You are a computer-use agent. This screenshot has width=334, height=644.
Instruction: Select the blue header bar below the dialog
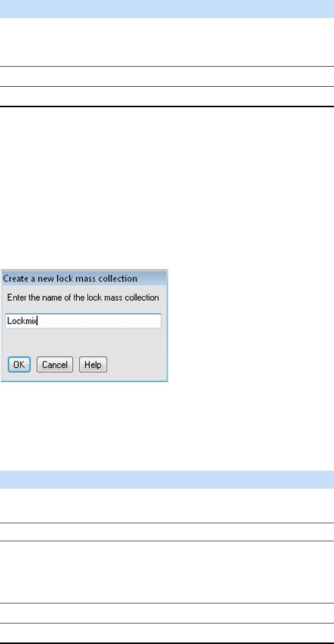click(167, 480)
